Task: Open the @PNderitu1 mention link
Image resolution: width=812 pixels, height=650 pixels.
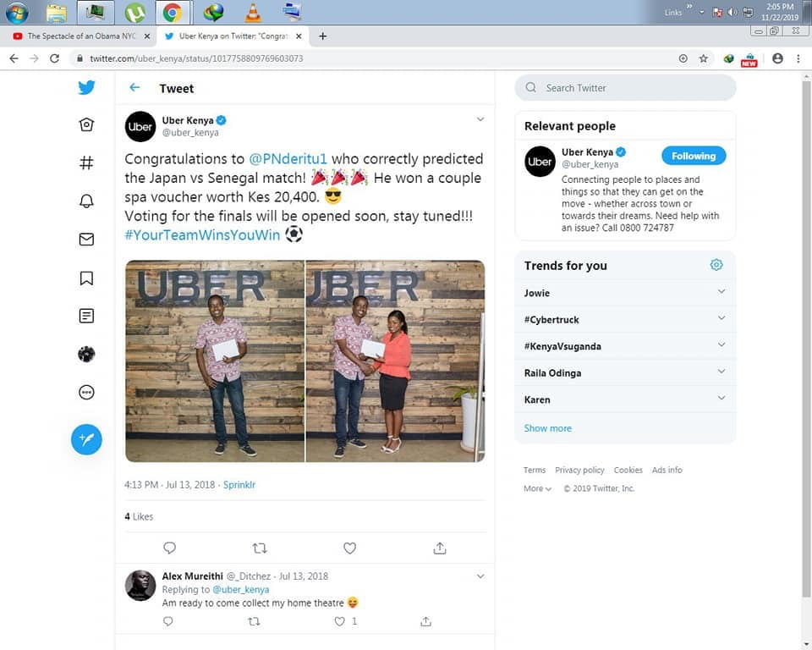Action: tap(288, 159)
